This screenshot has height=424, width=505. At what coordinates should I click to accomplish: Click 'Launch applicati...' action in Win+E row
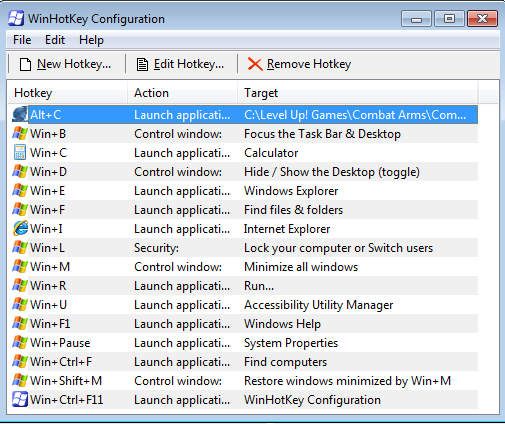tap(182, 191)
